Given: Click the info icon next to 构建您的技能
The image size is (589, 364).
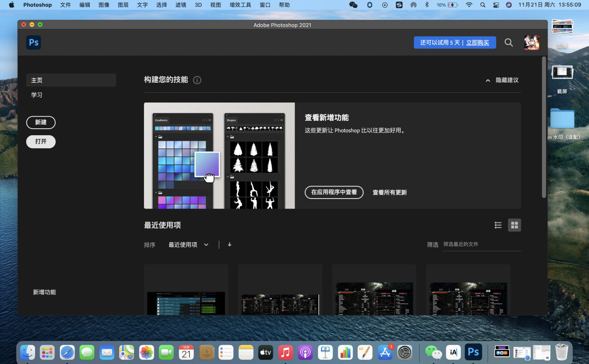Looking at the screenshot, I should click(197, 80).
